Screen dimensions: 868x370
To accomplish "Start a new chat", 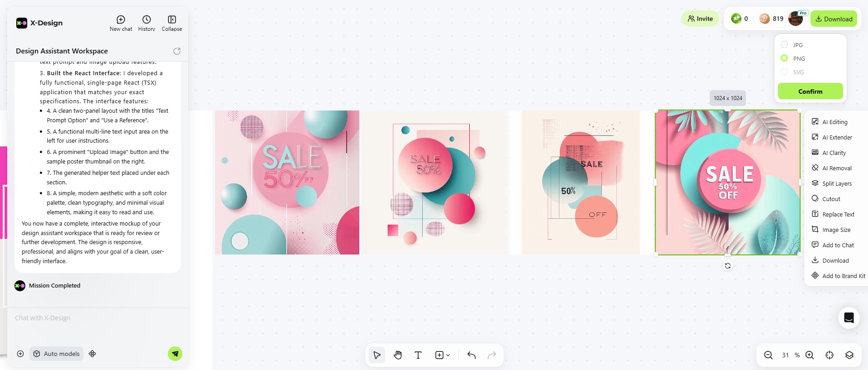I will (x=121, y=23).
